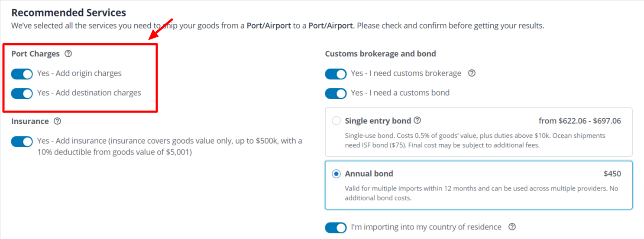Click the Single entry bond description text
The image size is (644, 239).
coord(475,140)
